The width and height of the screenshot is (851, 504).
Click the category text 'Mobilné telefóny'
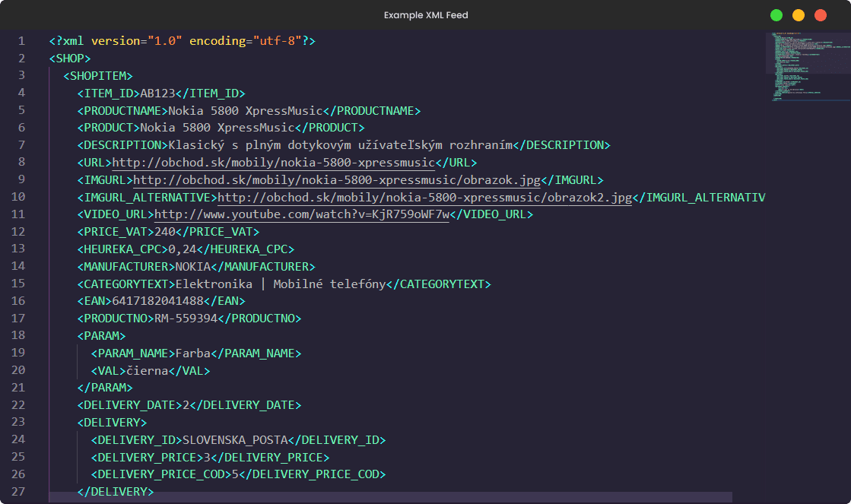point(329,284)
